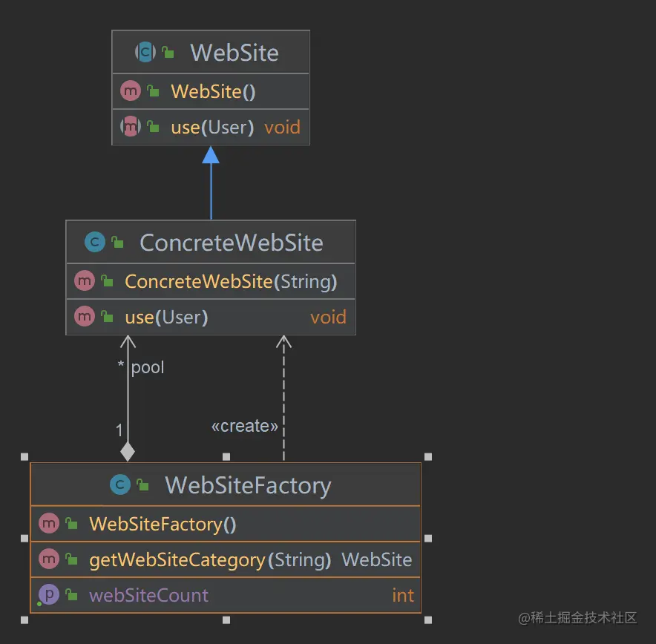Click the method icon beside ConcreteWebSite(String)
The image size is (656, 644).
84,281
